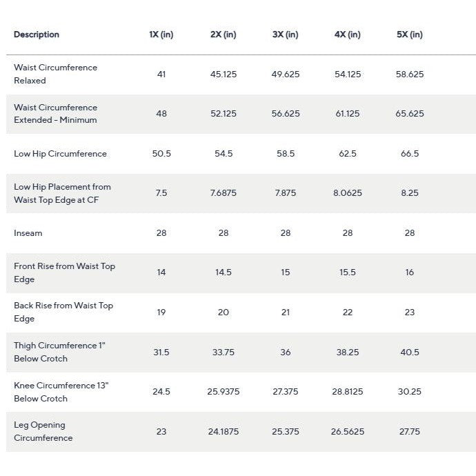The height and width of the screenshot is (476, 476).
Task: Click Knee Circumference 13" Below Crotch label
Action: pyautogui.click(x=61, y=392)
